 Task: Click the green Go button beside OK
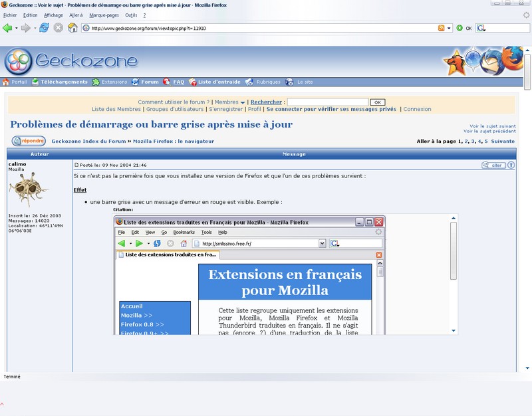[460, 28]
